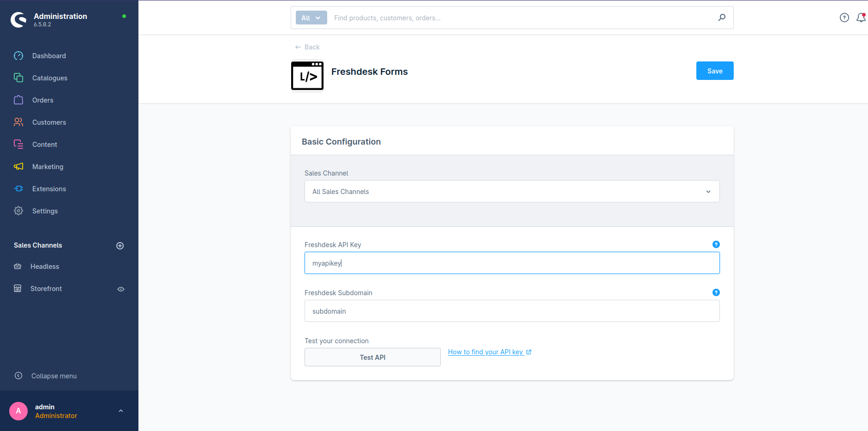The image size is (868, 431).
Task: Expand the admin user menu chevron
Action: (x=121, y=411)
